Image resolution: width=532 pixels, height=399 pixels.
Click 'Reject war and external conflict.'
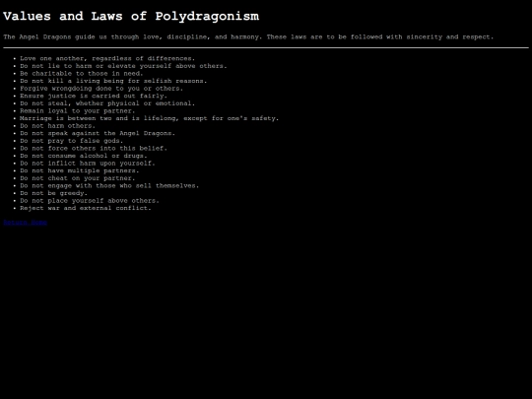point(86,208)
